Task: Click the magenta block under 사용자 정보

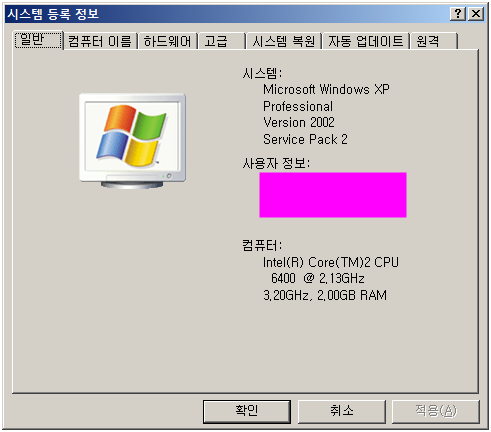Action: coord(333,195)
